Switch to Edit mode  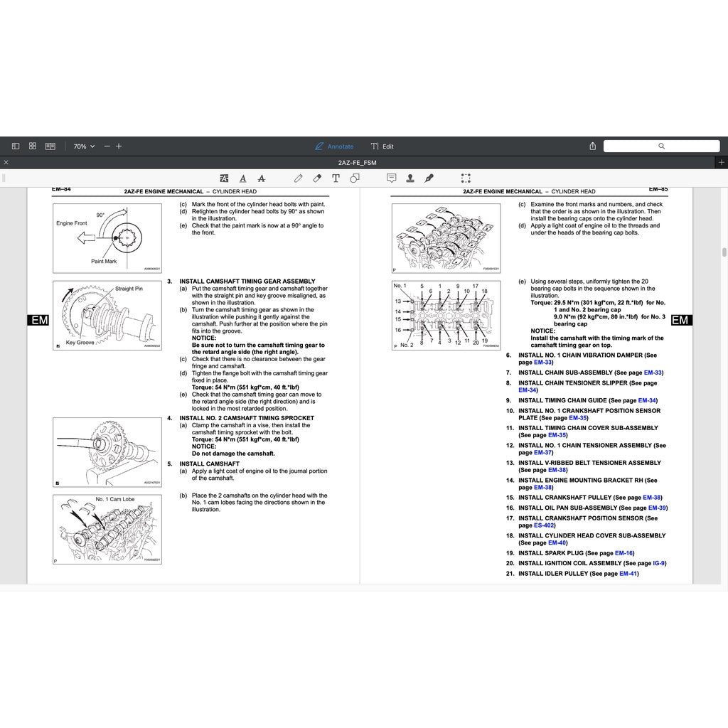point(382,146)
